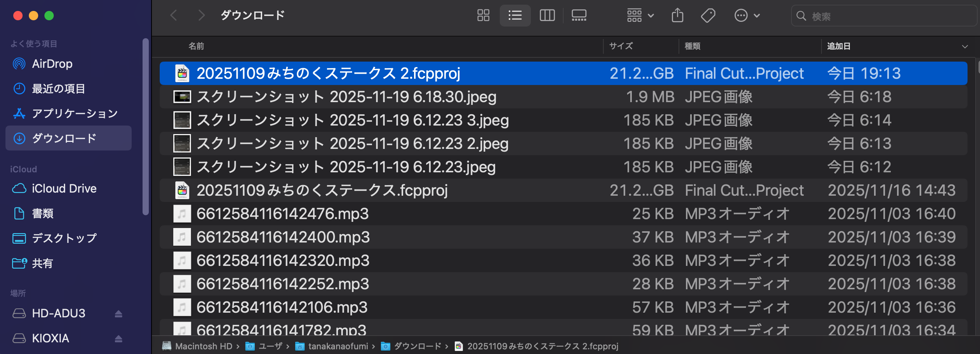Select iCloud Drive in the sidebar
This screenshot has width=980, height=354.
click(64, 189)
